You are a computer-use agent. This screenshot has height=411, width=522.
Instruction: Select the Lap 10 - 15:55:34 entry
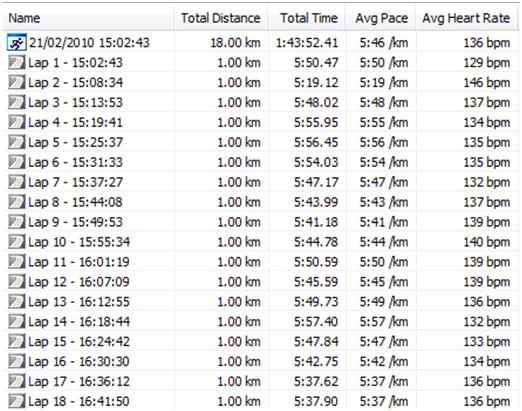(x=260, y=242)
